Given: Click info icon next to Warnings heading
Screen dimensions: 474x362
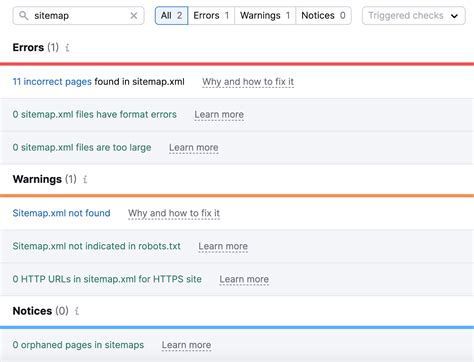Looking at the screenshot, I should (x=85, y=179).
